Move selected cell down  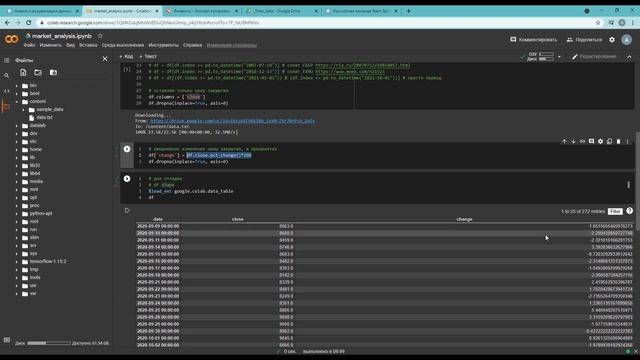point(573,141)
